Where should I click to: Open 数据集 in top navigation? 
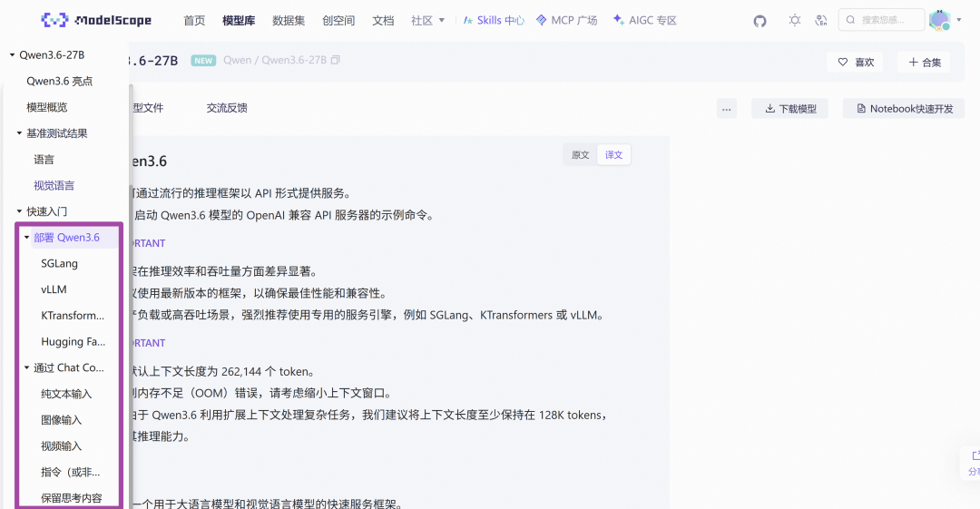tap(289, 21)
